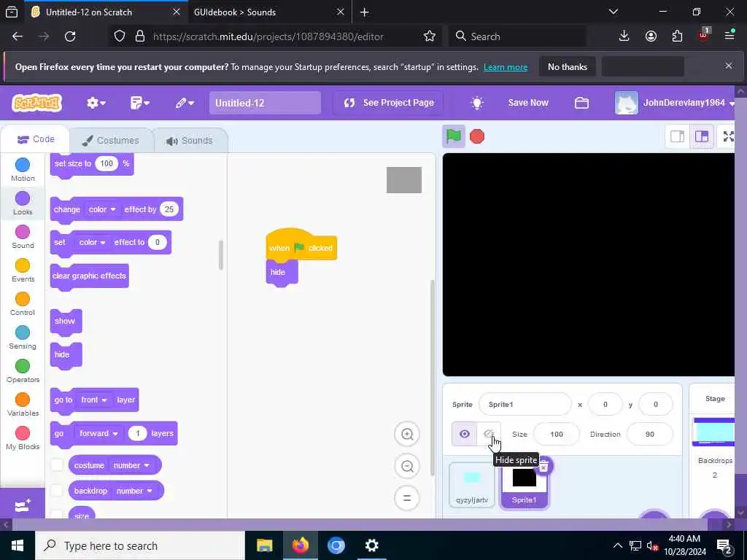
Task: Switch to small stage layout
Action: pyautogui.click(x=677, y=136)
